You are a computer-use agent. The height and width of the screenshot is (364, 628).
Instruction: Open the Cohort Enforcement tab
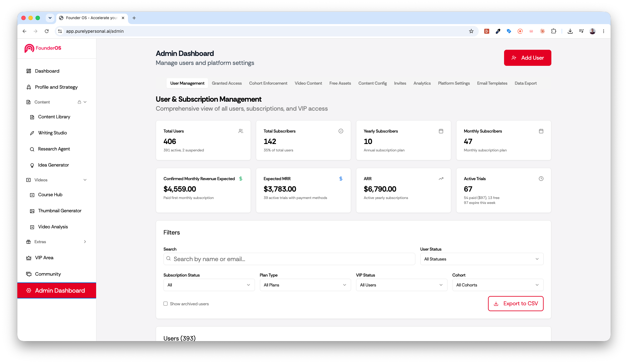pyautogui.click(x=268, y=83)
